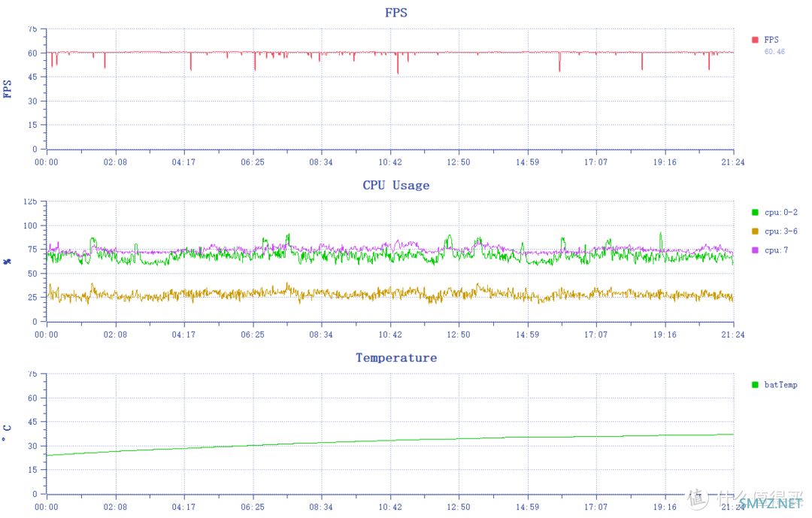Click the batTemp legend label
Viewport: 812px width, 518px height.
click(x=781, y=385)
